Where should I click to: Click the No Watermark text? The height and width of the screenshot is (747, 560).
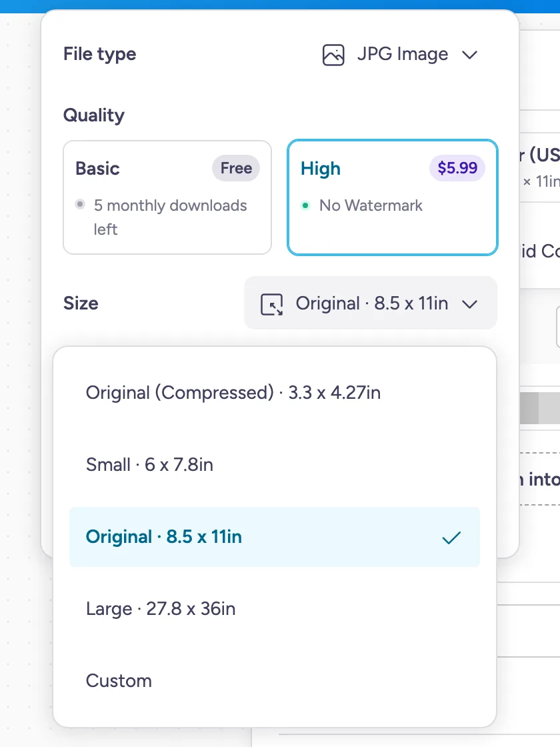pyautogui.click(x=371, y=205)
